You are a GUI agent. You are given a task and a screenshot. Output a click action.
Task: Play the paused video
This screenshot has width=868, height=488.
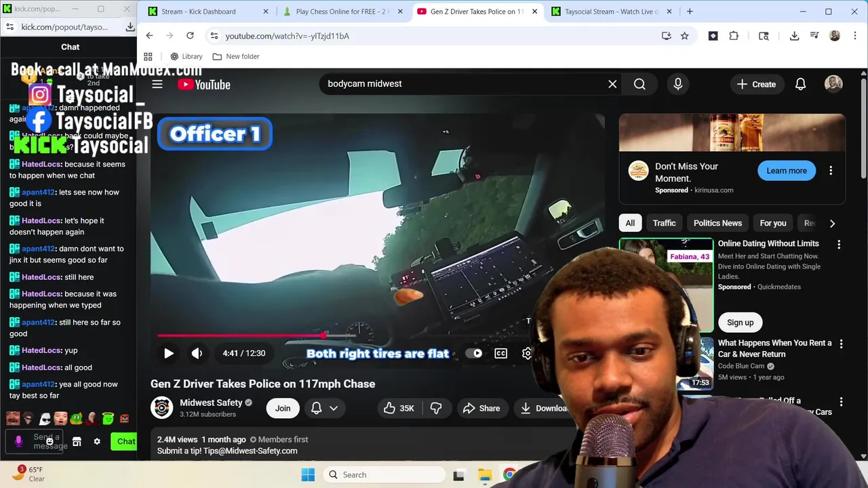pos(168,353)
